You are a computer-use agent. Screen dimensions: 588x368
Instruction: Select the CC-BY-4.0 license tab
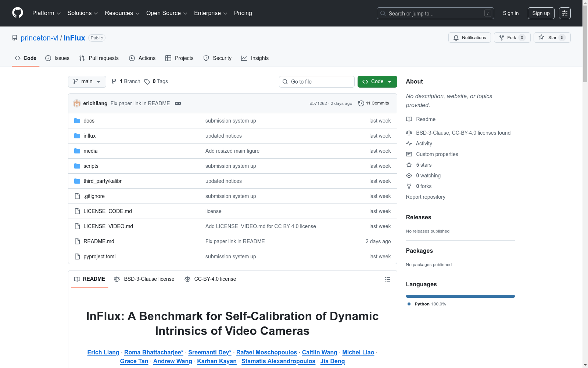[211, 279]
